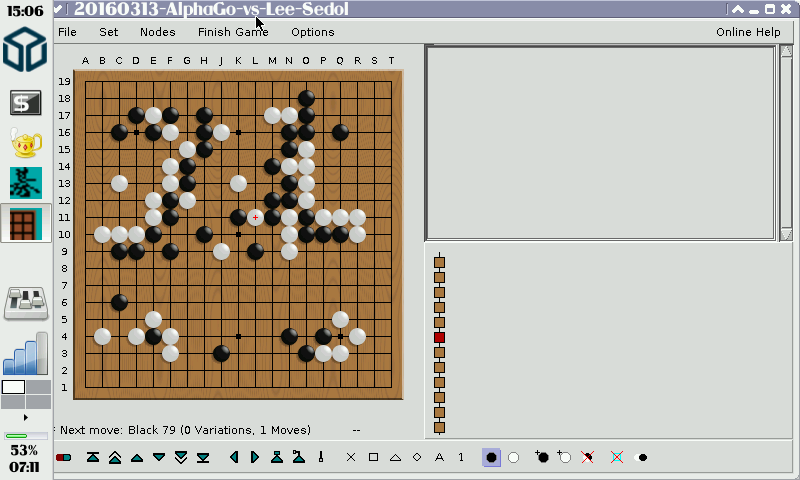This screenshot has width=800, height=480.
Task: Jump to the first move with top-bar arrow
Action: pyautogui.click(x=93, y=458)
